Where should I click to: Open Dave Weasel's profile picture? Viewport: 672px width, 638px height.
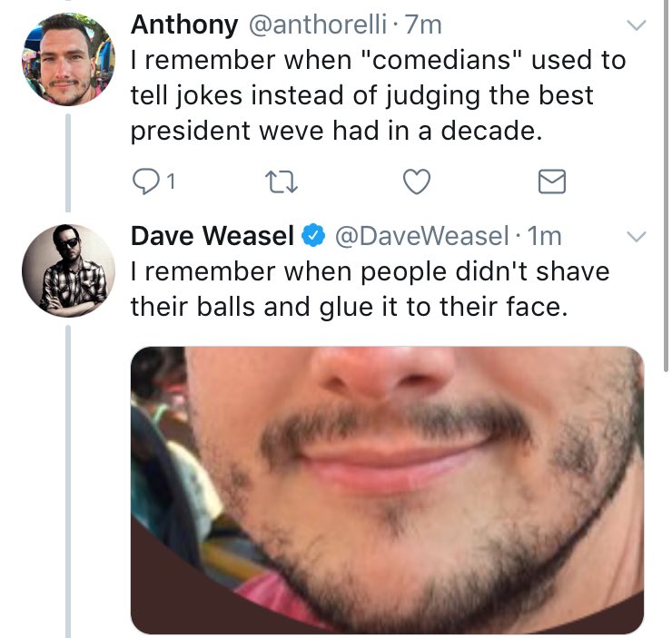pos(69,270)
